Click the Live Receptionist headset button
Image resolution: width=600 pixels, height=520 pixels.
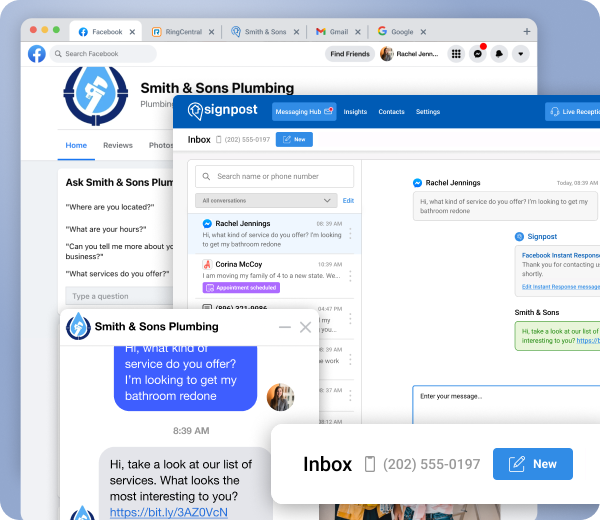(573, 112)
